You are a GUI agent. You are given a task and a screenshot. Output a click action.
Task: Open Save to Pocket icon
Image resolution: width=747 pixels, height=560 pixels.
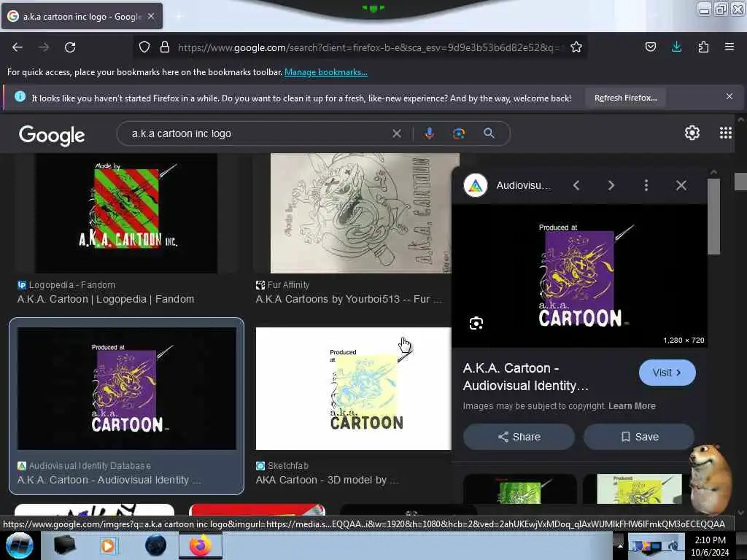tap(650, 47)
